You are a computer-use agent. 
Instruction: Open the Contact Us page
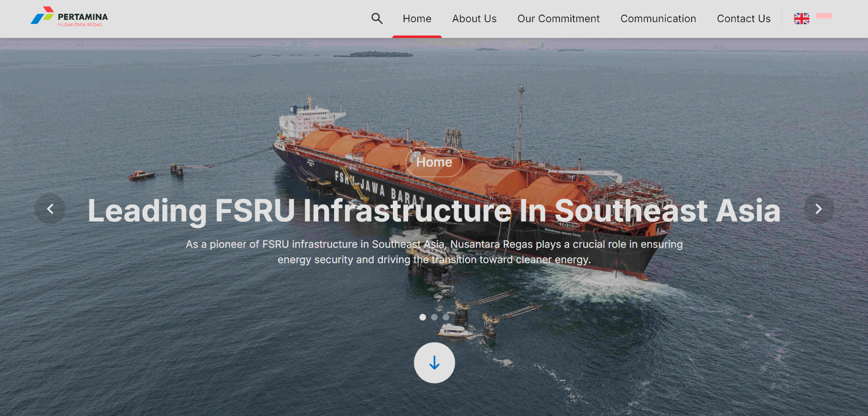744,19
